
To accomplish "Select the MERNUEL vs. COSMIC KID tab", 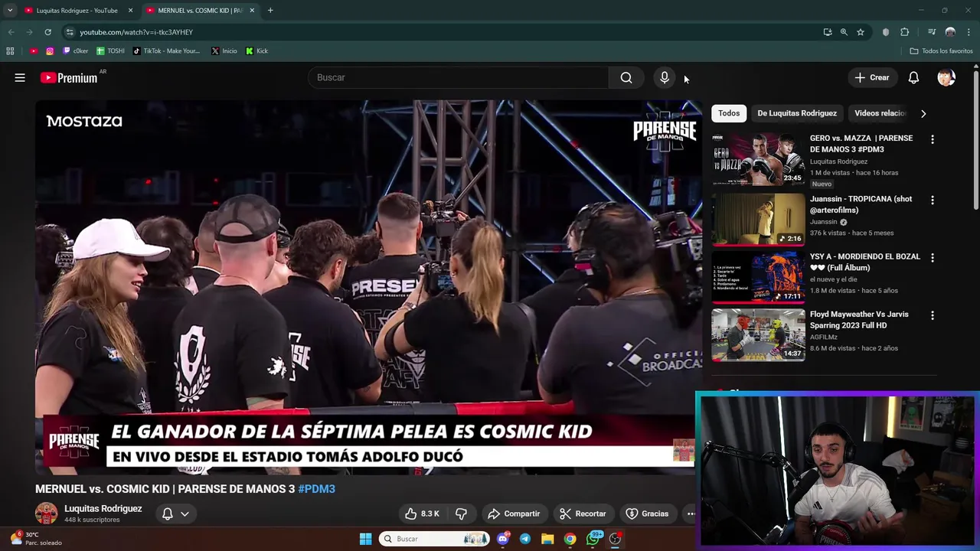I will tap(200, 11).
